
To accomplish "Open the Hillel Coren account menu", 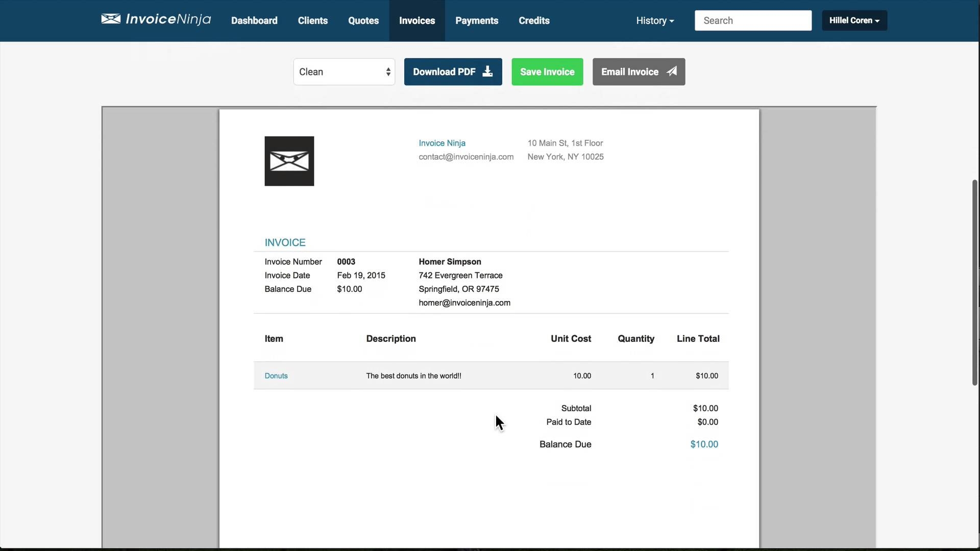I will tap(854, 20).
